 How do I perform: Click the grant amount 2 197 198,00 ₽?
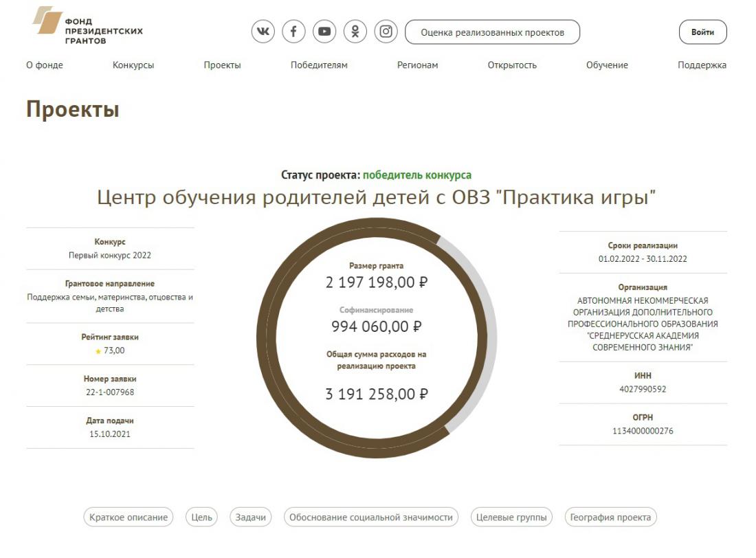coord(377,282)
